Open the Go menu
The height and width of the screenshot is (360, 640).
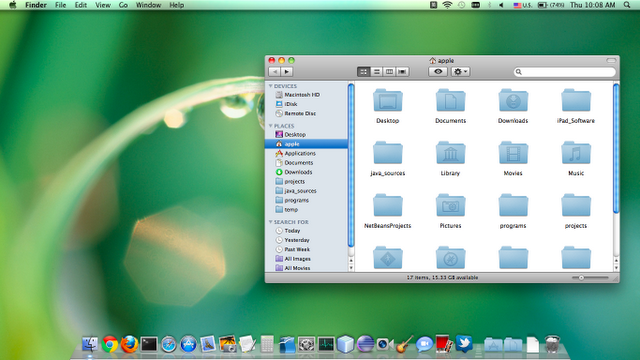point(123,5)
